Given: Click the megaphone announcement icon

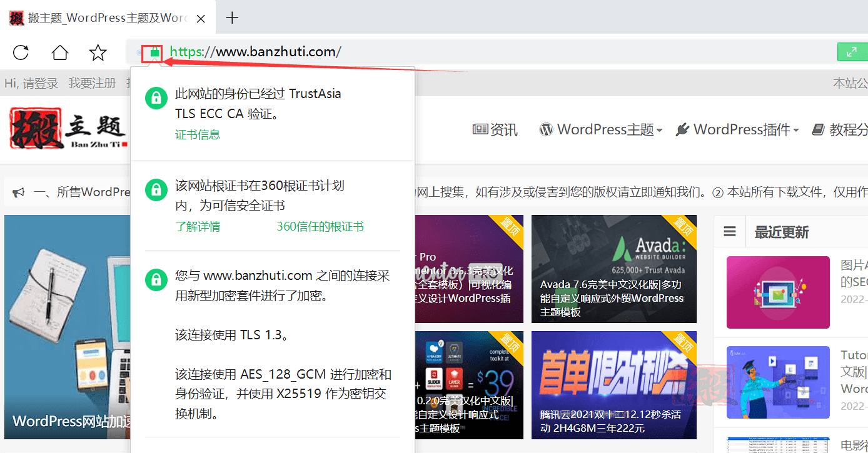Looking at the screenshot, I should coord(18,192).
